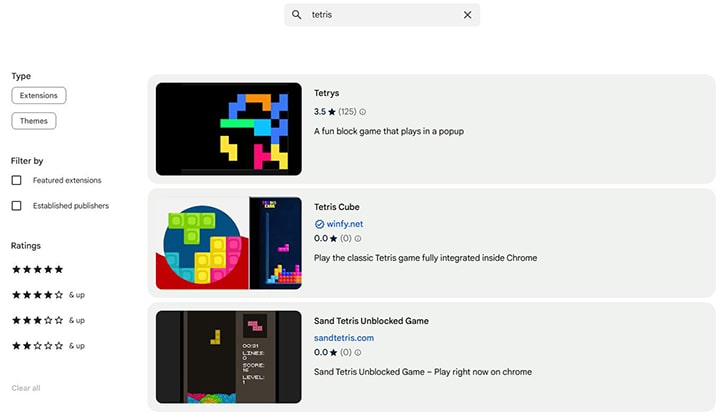Click the verified badge next to winfy.net

pos(319,225)
